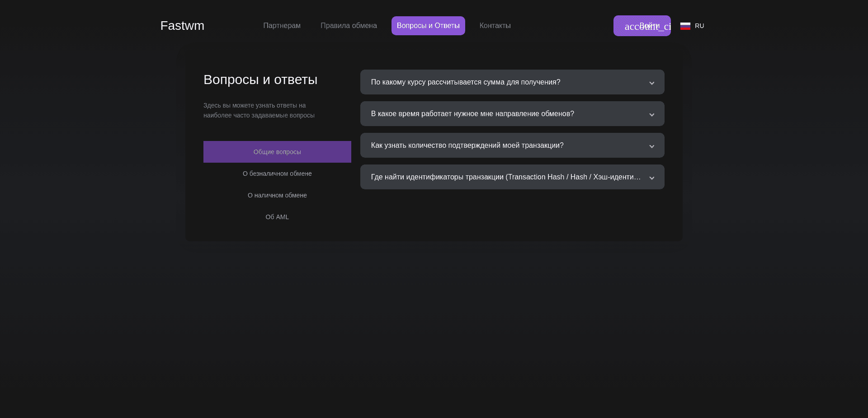Open the Контакты page
Viewport: 868px width, 418px height.
click(x=495, y=26)
